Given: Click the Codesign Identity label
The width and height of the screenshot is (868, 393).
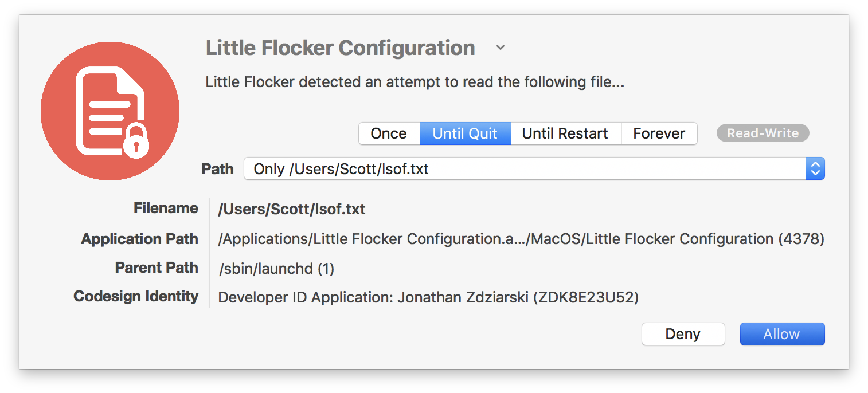Looking at the screenshot, I should click(136, 297).
